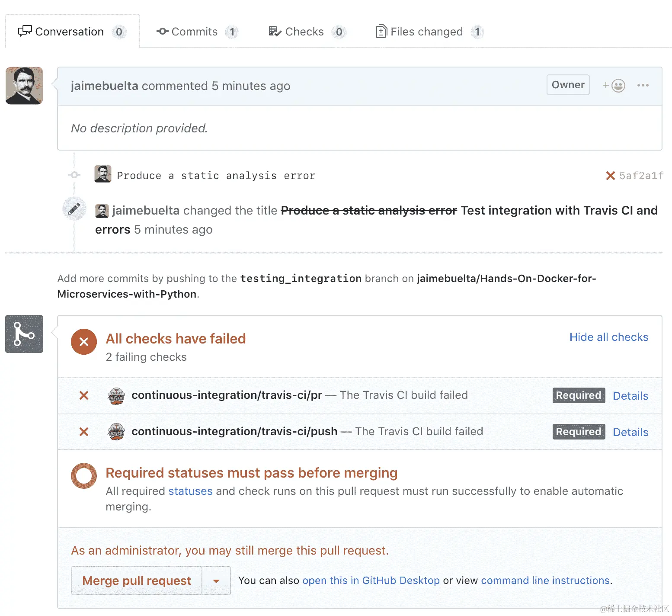This screenshot has height=616, width=672.
Task: Expand the merge method dropdown arrow
Action: (x=216, y=581)
